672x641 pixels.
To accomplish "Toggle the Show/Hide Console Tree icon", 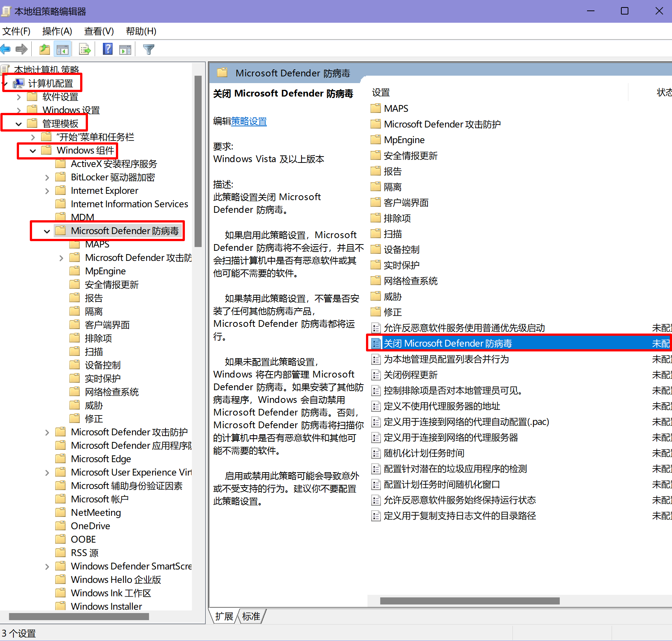I will pos(63,49).
